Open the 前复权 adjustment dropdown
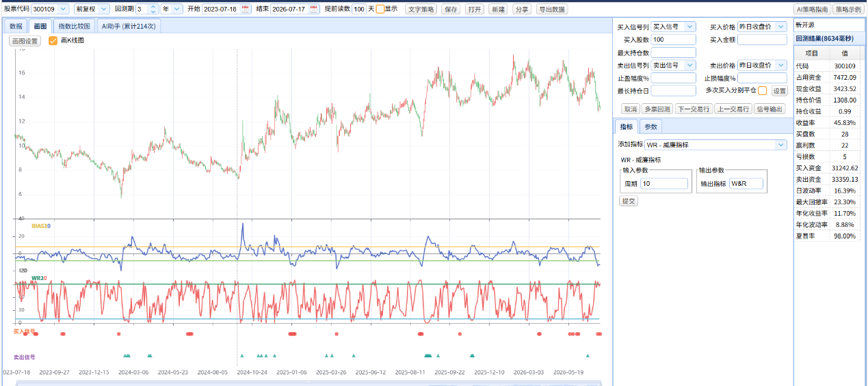The height and width of the screenshot is (386, 868). coord(92,9)
